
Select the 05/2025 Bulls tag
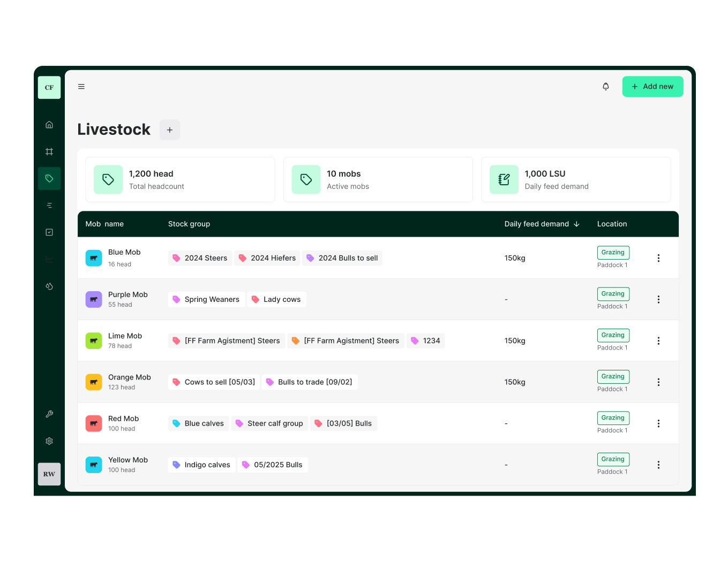[x=273, y=465]
